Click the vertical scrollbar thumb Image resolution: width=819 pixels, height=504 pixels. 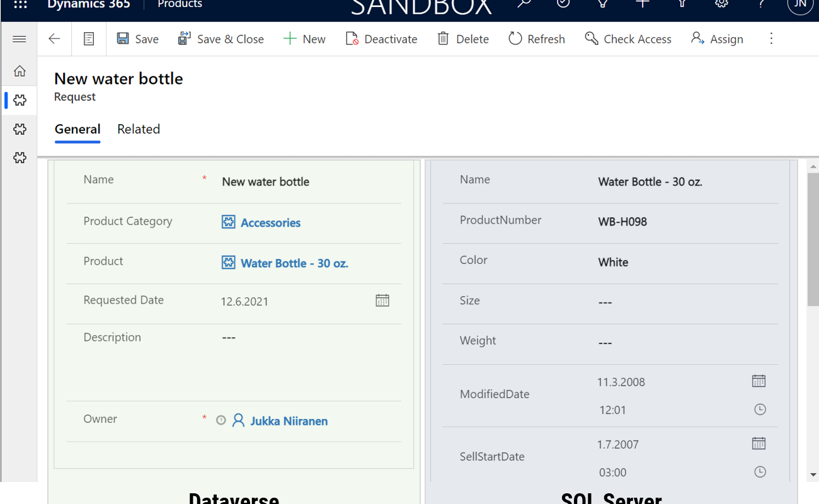coord(813,238)
